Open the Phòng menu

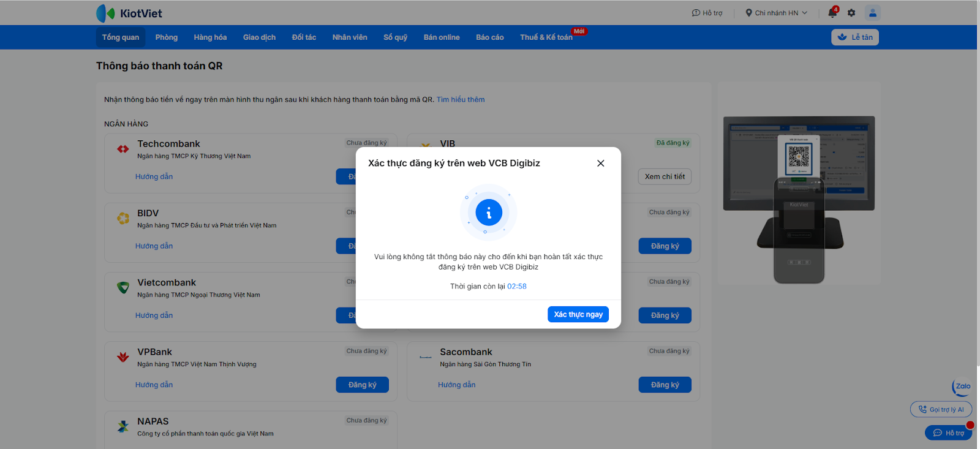click(x=167, y=37)
